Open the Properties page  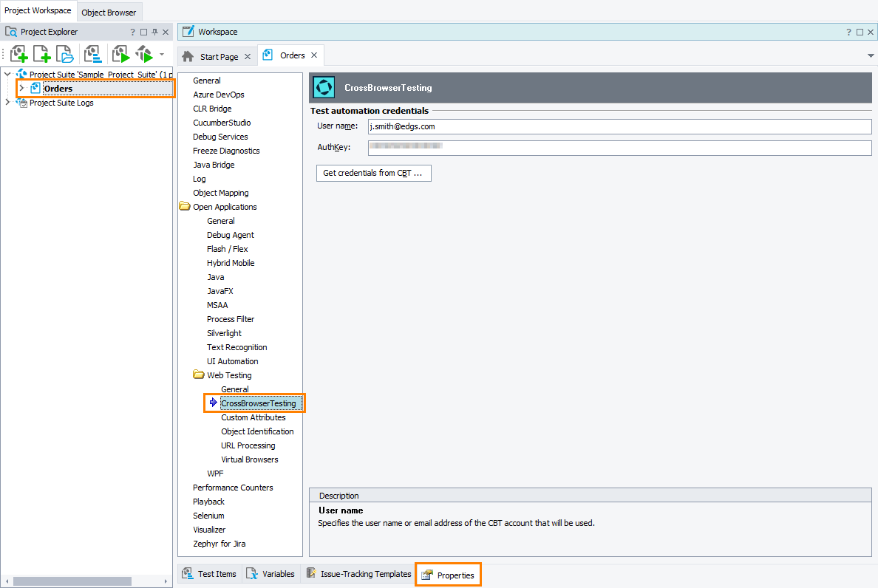click(x=448, y=575)
